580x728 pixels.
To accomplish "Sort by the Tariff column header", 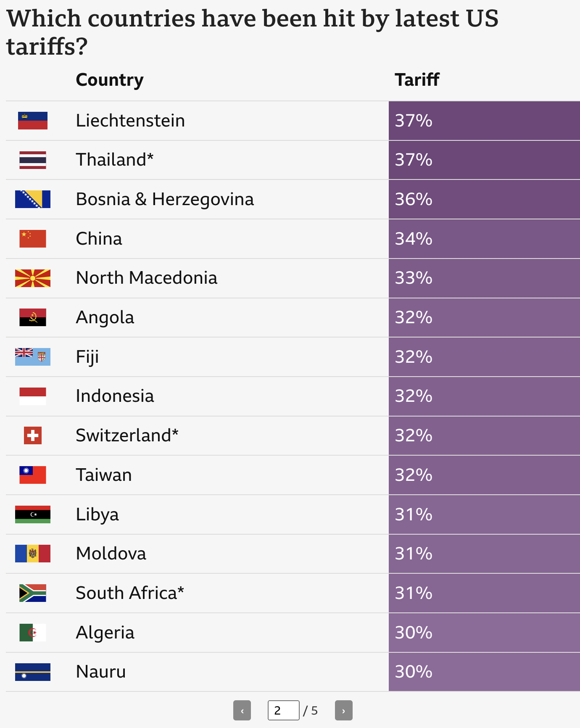I will click(x=417, y=80).
